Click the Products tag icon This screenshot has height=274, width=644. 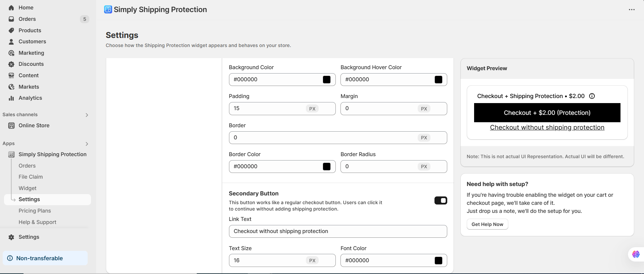point(11,31)
